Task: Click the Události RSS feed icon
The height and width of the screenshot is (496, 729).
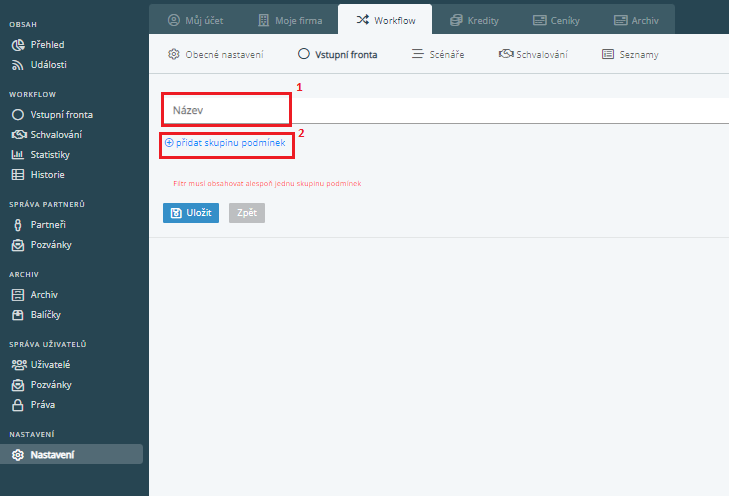Action: [18, 65]
